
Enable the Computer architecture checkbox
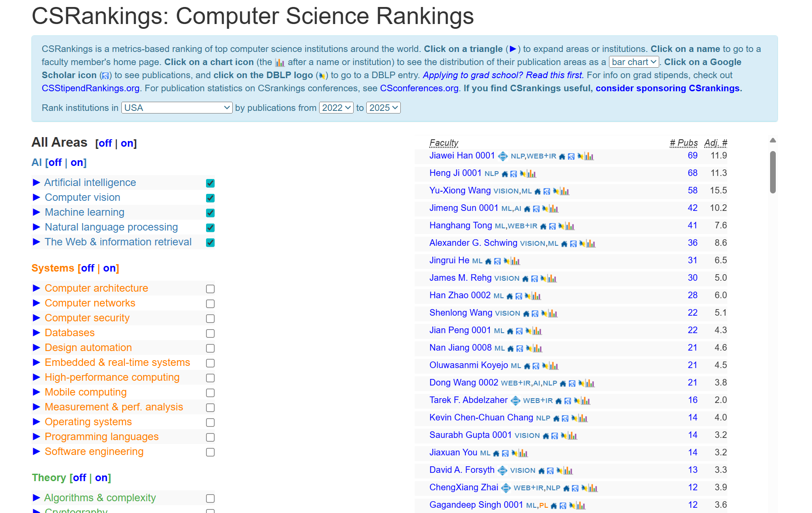[210, 289]
